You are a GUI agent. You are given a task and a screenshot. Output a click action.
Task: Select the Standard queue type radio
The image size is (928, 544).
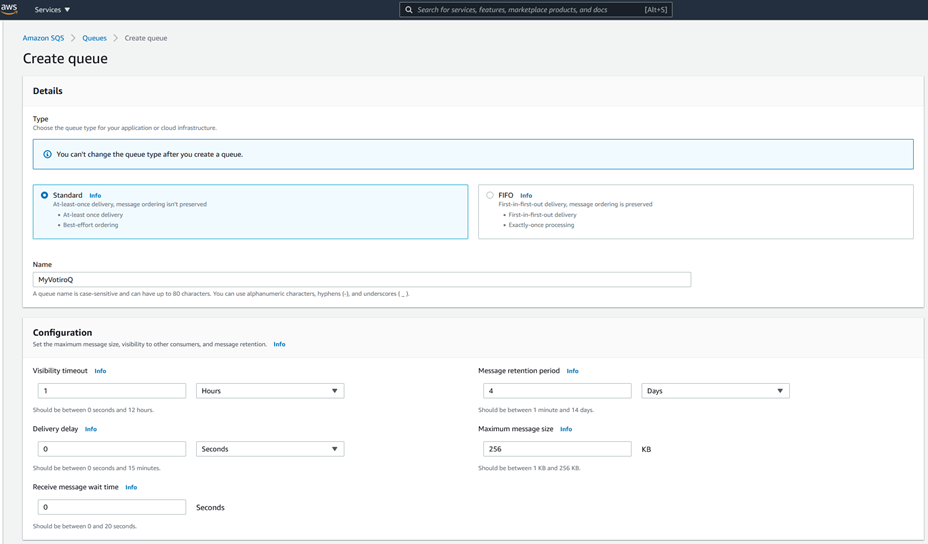coord(44,195)
